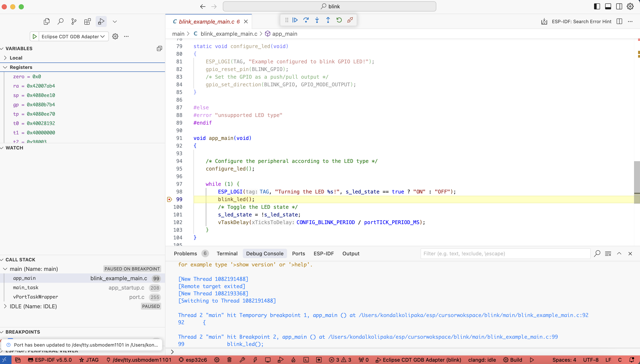This screenshot has height=364, width=640.
Task: Click the main breadcrumb segment
Action: [178, 34]
